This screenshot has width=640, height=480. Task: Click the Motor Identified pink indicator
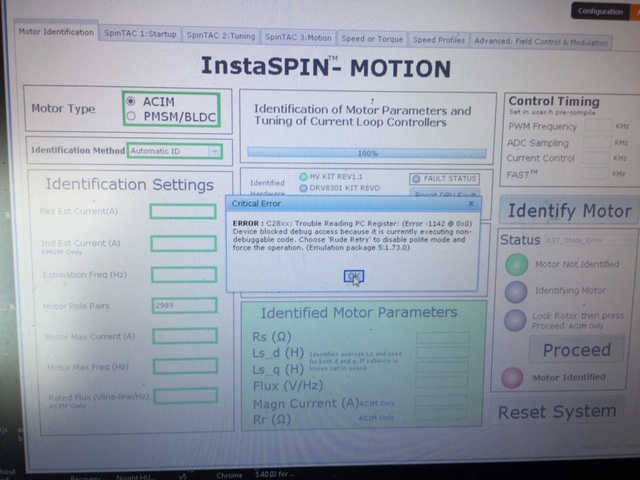tap(512, 378)
